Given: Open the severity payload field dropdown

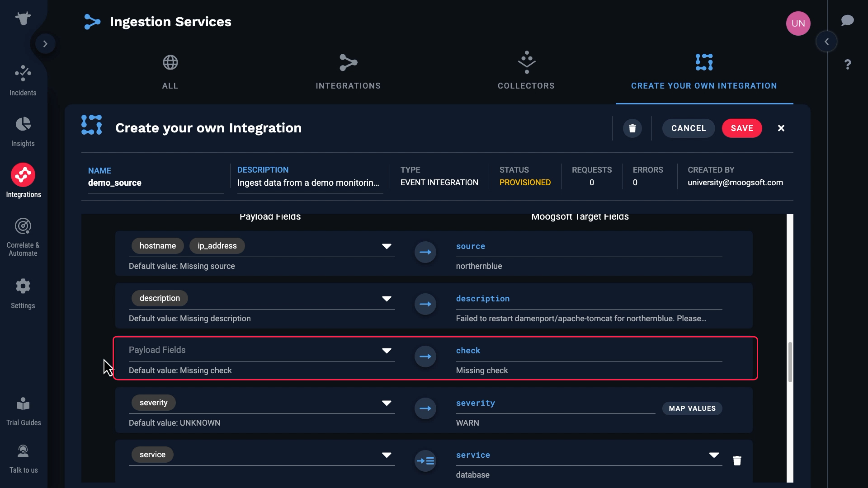Looking at the screenshot, I should point(387,403).
